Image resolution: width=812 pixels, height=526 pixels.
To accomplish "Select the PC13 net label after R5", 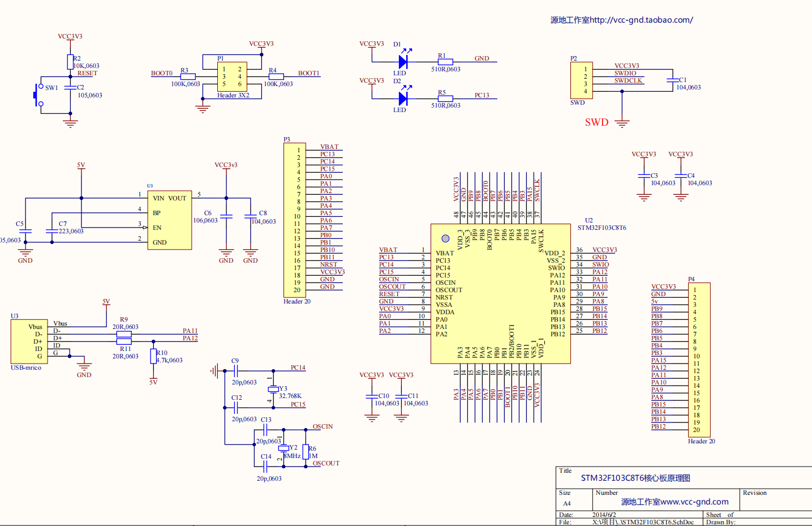I will click(482, 95).
